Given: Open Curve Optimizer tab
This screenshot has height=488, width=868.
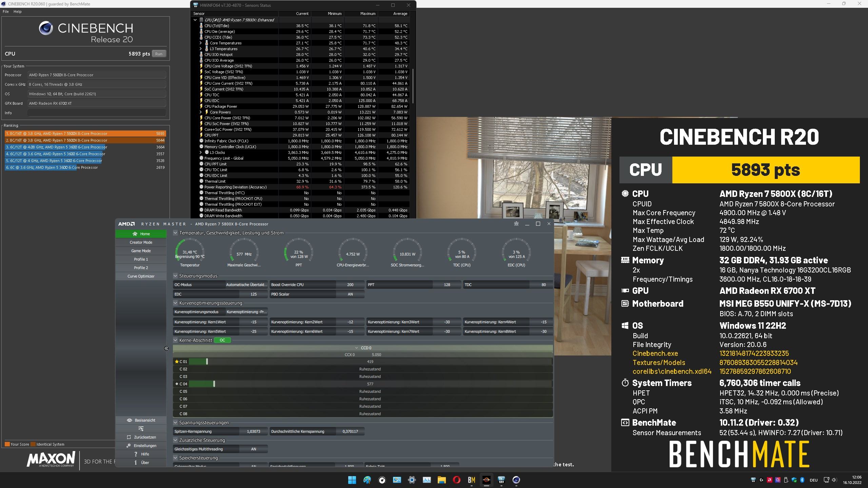Looking at the screenshot, I should [x=141, y=276].
